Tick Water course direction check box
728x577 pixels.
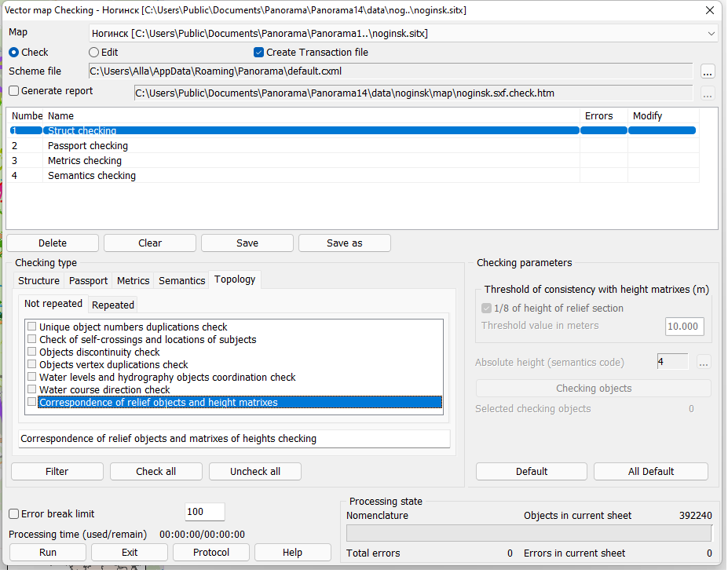[32, 390]
